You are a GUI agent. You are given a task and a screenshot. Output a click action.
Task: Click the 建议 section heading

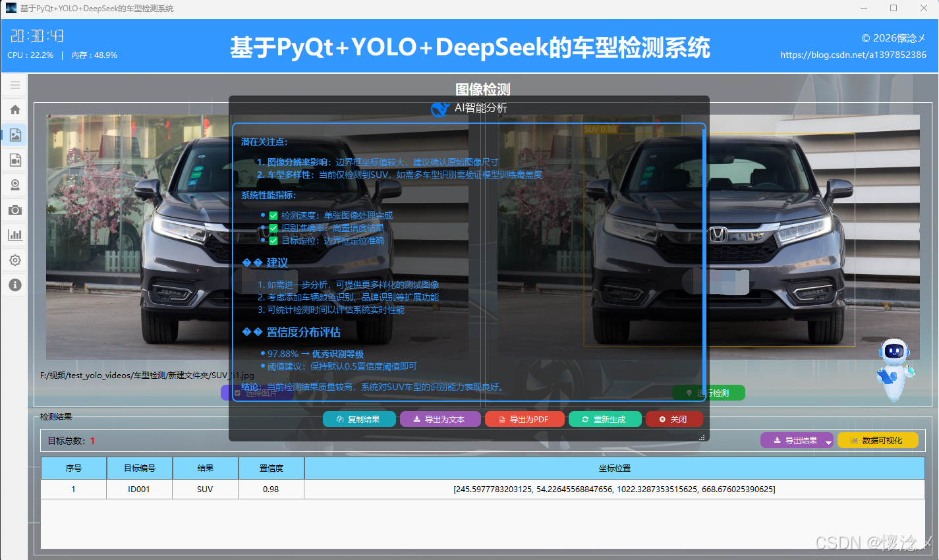coord(277,263)
